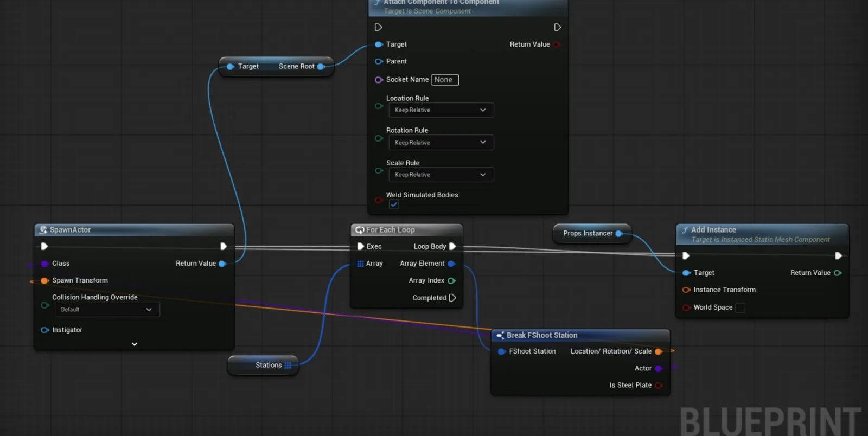Open the Rotation Rule dropdown
The width and height of the screenshot is (868, 436).
[441, 143]
